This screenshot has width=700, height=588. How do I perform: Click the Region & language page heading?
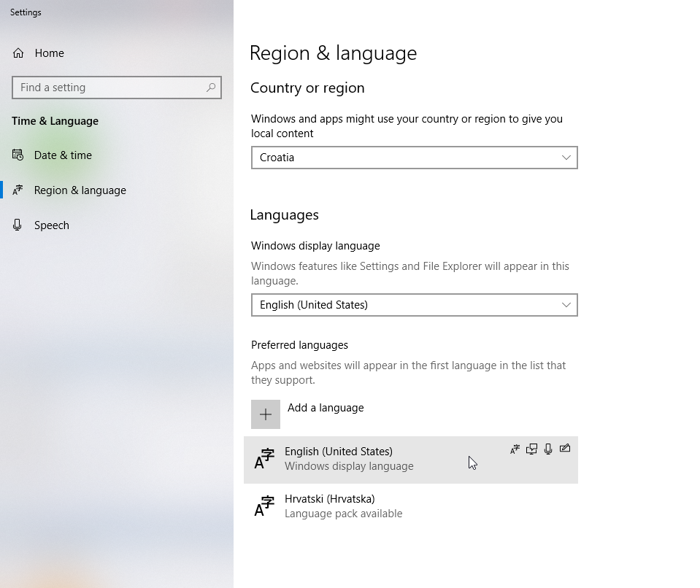[333, 53]
